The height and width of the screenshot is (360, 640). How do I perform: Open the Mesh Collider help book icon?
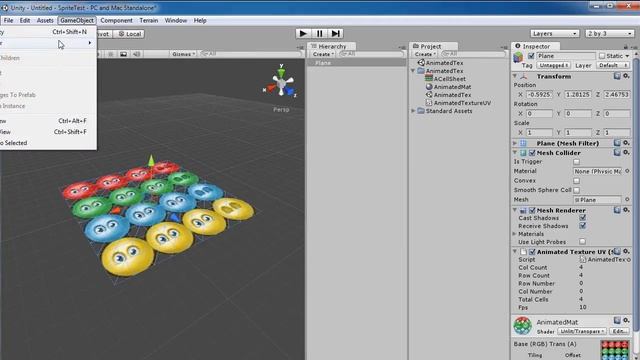tap(617, 153)
